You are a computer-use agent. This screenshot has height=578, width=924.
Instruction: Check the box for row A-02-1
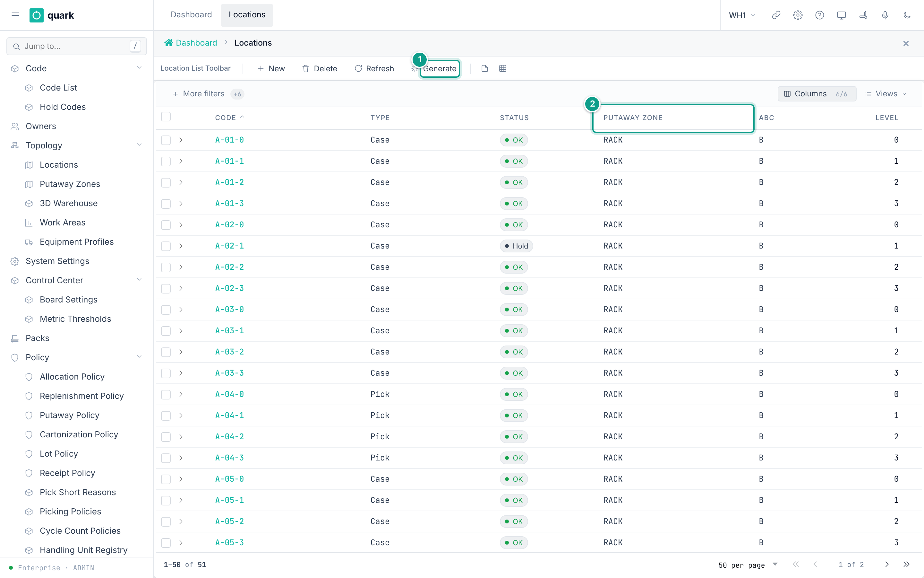point(166,246)
